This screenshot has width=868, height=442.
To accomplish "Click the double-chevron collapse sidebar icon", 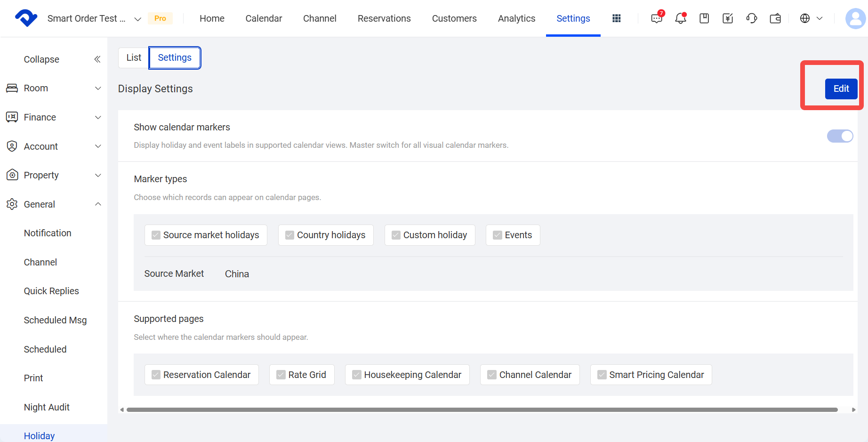I will coord(97,59).
